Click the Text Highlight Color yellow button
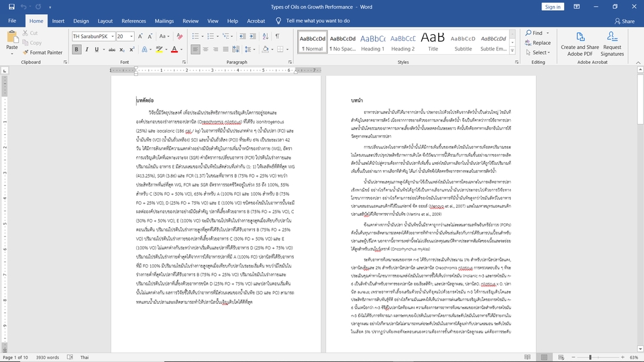The height and width of the screenshot is (362, 644). [159, 50]
